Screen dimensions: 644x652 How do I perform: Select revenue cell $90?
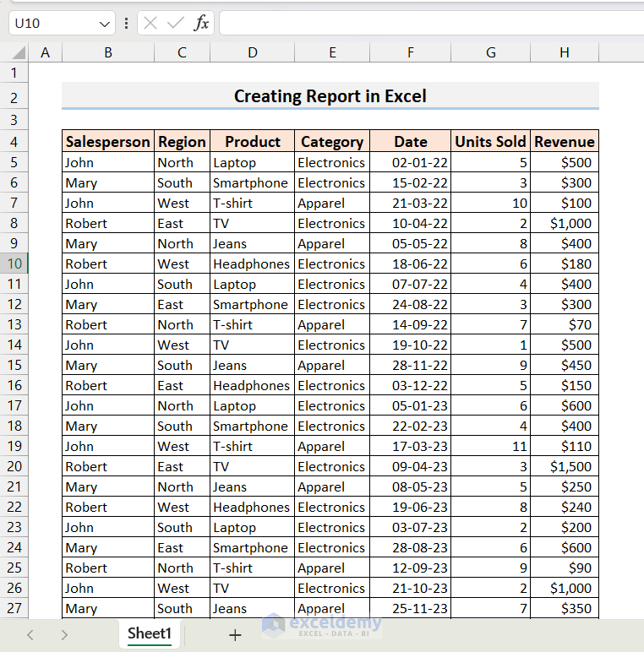[x=565, y=568]
